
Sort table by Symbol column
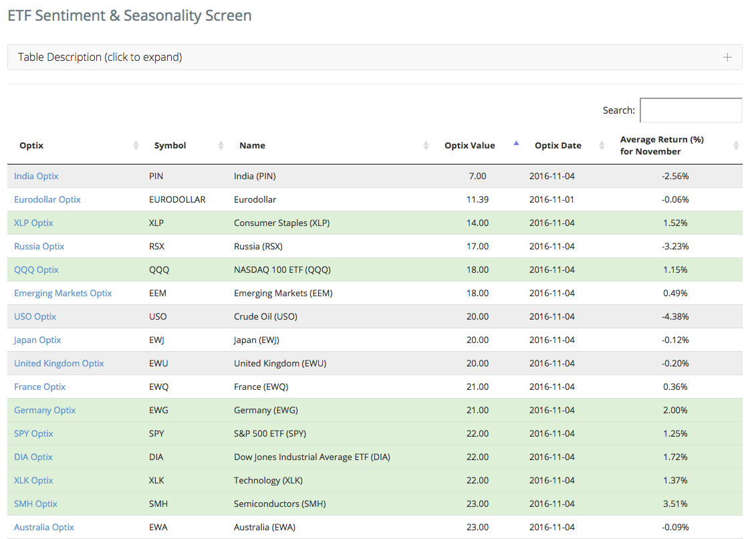pos(221,145)
